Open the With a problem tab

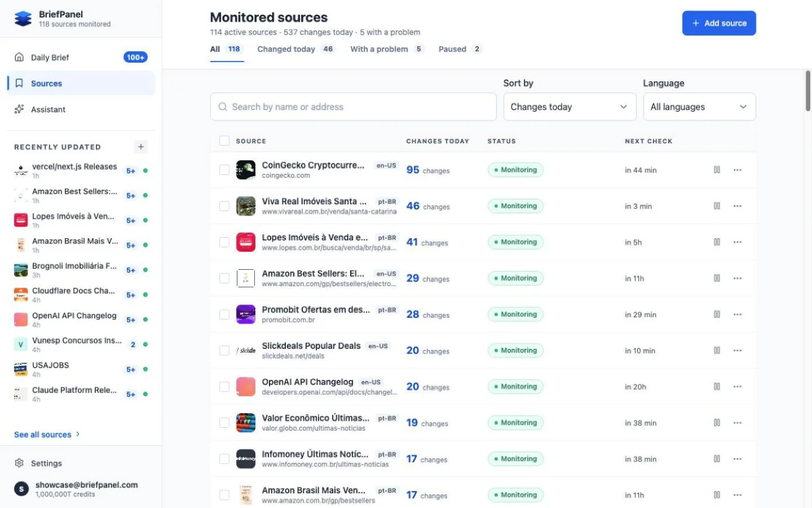pyautogui.click(x=387, y=49)
